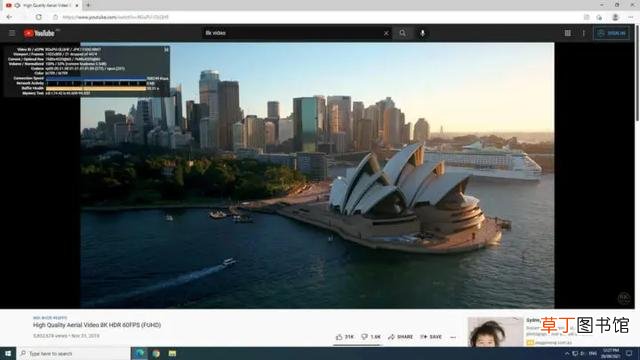Click the youtube.com address bar URL

(116, 17)
